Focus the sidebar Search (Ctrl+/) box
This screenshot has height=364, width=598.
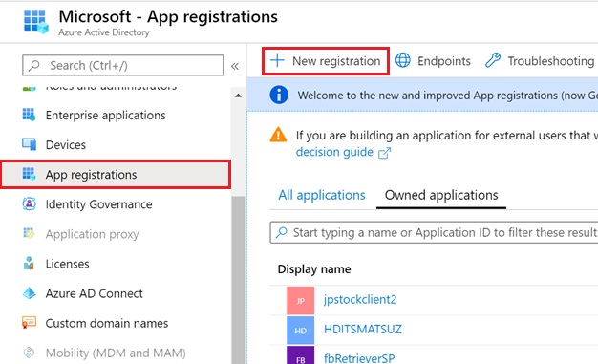tap(123, 65)
